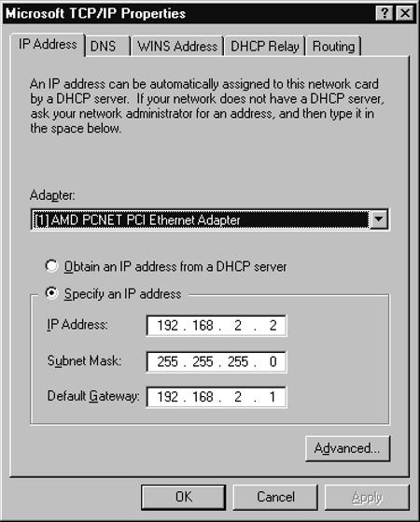This screenshot has height=522, width=420.
Task: Open the Advanced settings button
Action: tap(347, 448)
